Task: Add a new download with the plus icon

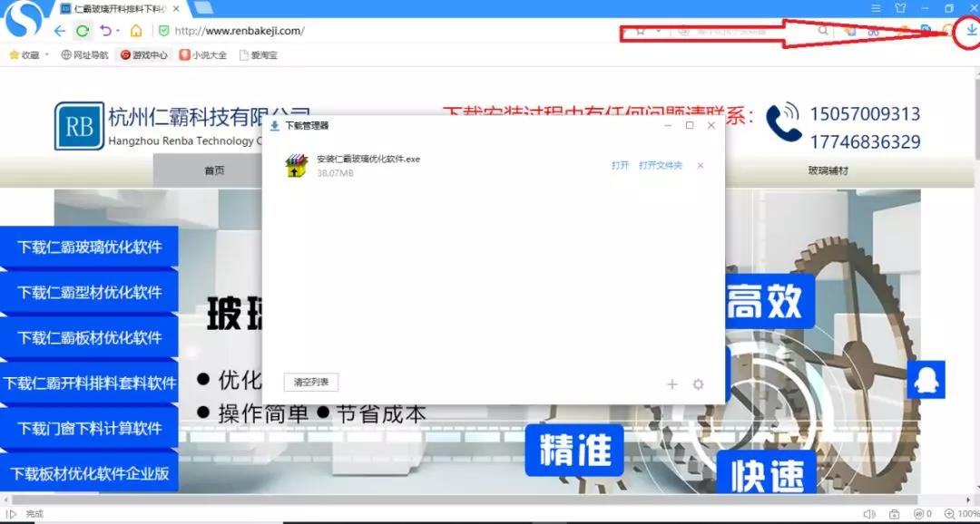Action: coord(671,384)
